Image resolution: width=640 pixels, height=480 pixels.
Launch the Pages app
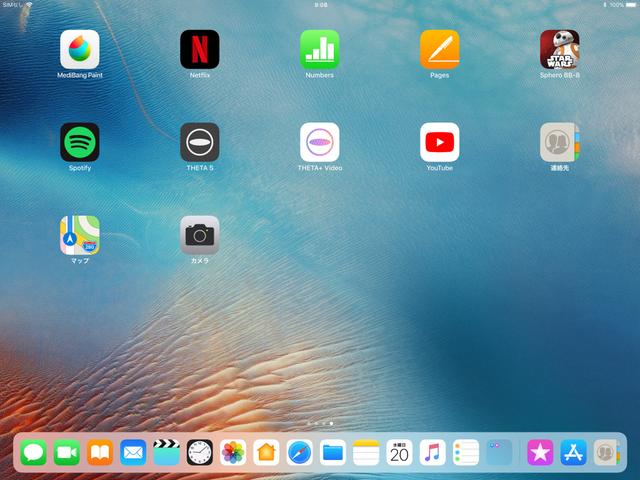point(440,49)
